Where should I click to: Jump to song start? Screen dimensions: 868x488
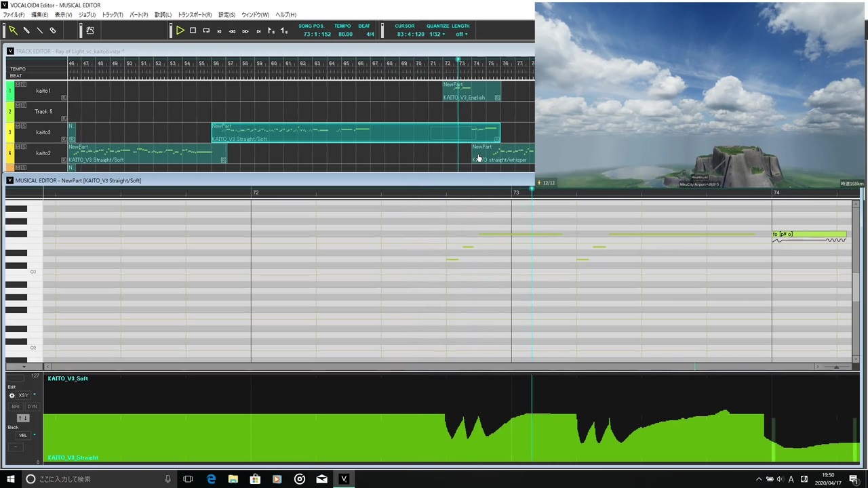pyautogui.click(x=219, y=31)
